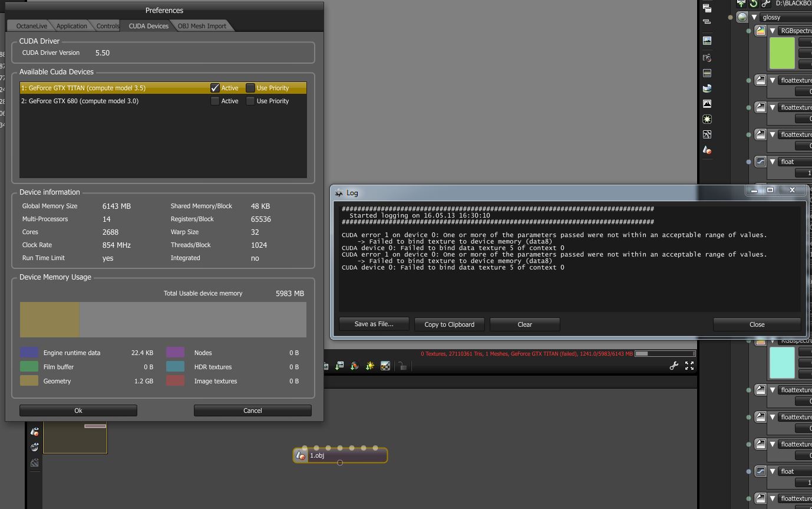The height and width of the screenshot is (509, 812).
Task: Click the blue cylinder environment icon in vertical toolbar
Action: [707, 88]
